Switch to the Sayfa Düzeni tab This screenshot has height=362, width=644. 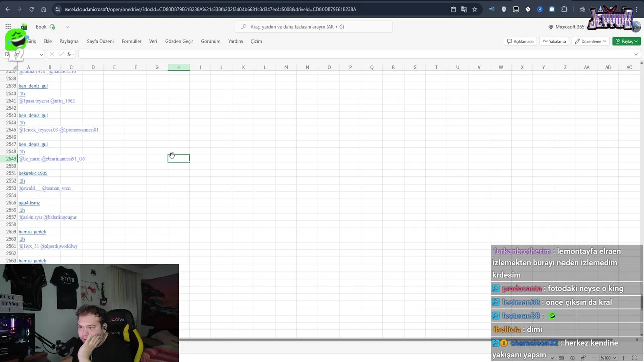[100, 41]
